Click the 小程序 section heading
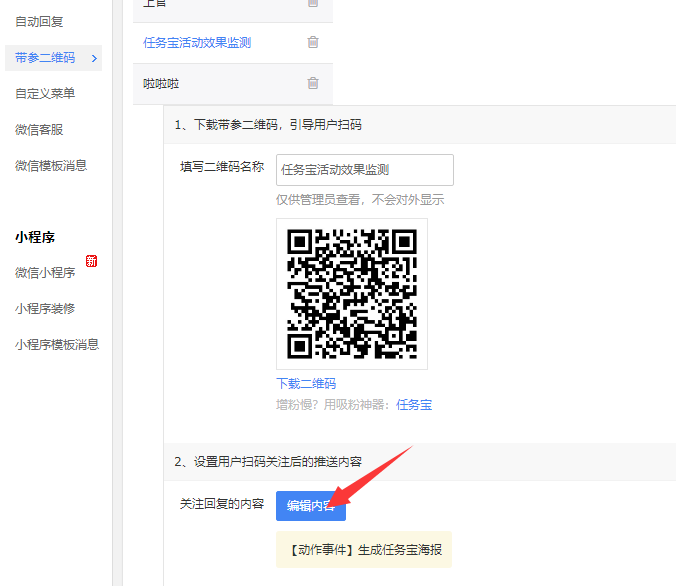 pos(35,237)
